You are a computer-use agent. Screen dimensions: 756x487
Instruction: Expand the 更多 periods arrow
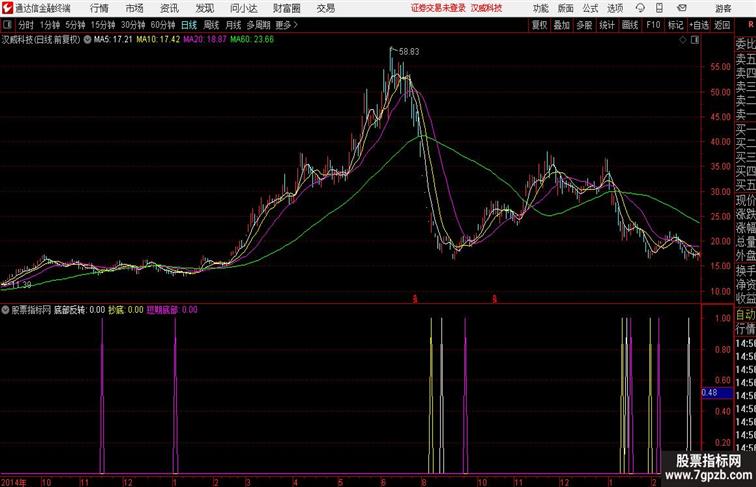coord(296,25)
